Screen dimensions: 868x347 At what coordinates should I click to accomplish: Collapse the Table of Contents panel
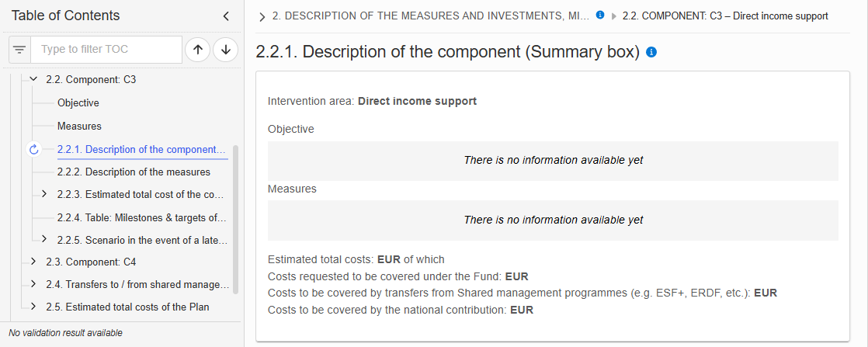pos(226,16)
